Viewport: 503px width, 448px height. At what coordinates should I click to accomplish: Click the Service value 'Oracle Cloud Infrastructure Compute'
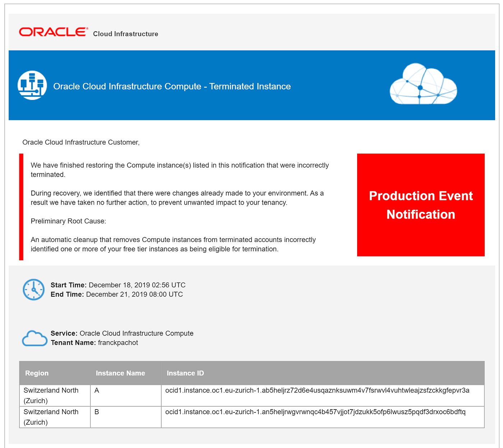(137, 333)
